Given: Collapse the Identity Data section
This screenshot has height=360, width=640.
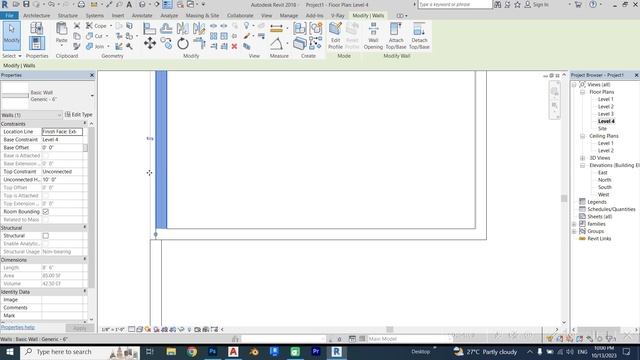Looking at the screenshot, I should [85, 292].
